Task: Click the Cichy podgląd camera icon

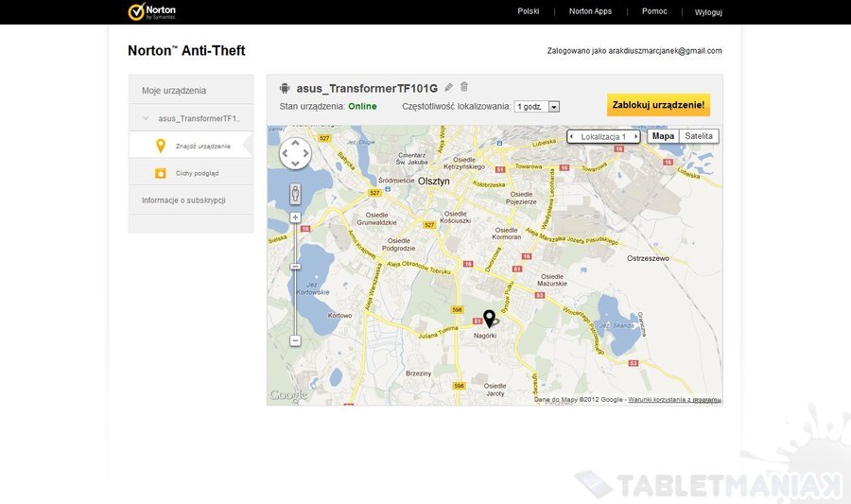Action: tap(160, 173)
